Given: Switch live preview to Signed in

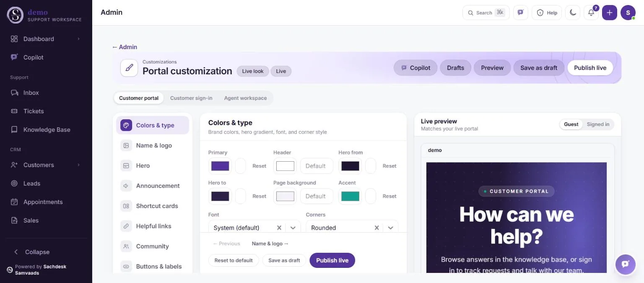Looking at the screenshot, I should pos(598,124).
